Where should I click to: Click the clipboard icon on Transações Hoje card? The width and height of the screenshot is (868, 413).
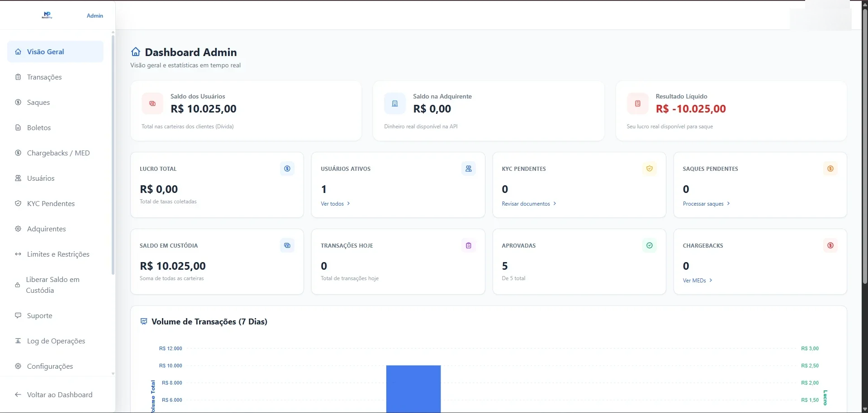click(x=469, y=245)
